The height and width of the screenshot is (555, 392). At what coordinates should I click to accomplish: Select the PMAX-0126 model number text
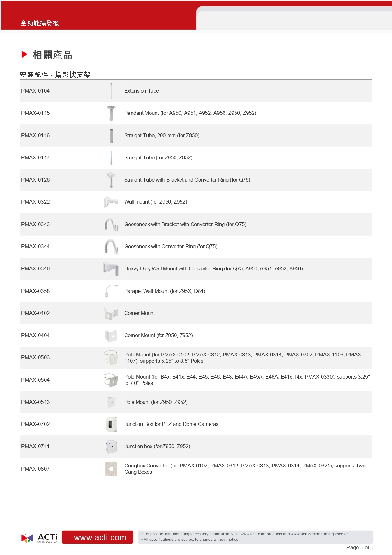tap(35, 180)
